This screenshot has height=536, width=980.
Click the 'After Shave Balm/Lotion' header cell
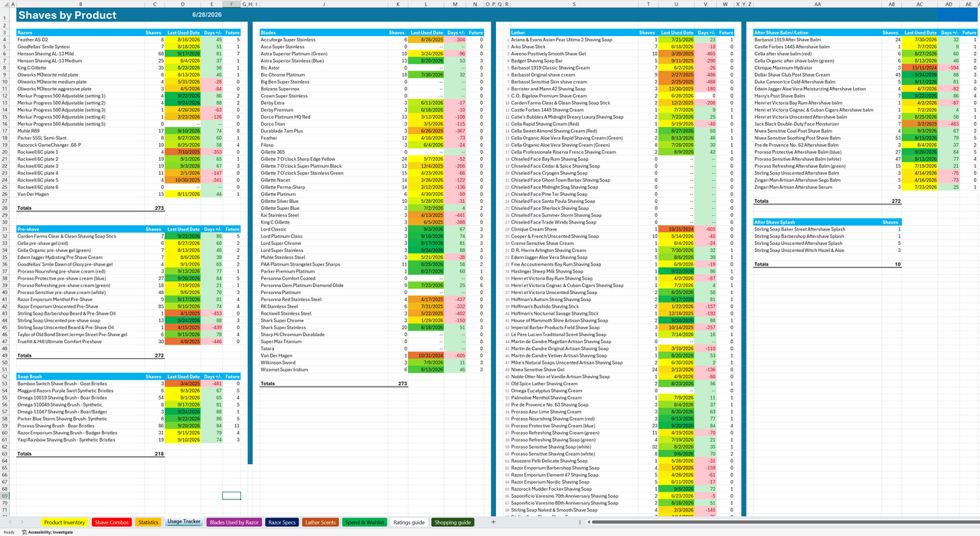[x=817, y=33]
